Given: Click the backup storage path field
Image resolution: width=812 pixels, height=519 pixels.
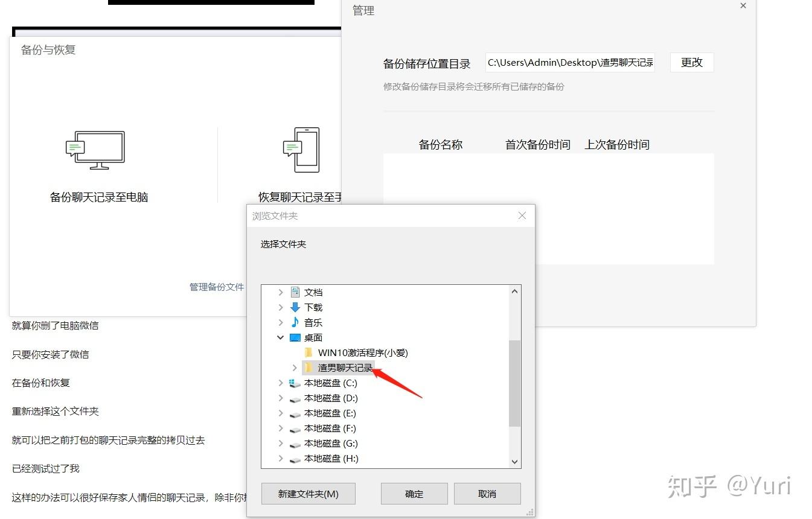Looking at the screenshot, I should pyautogui.click(x=570, y=62).
